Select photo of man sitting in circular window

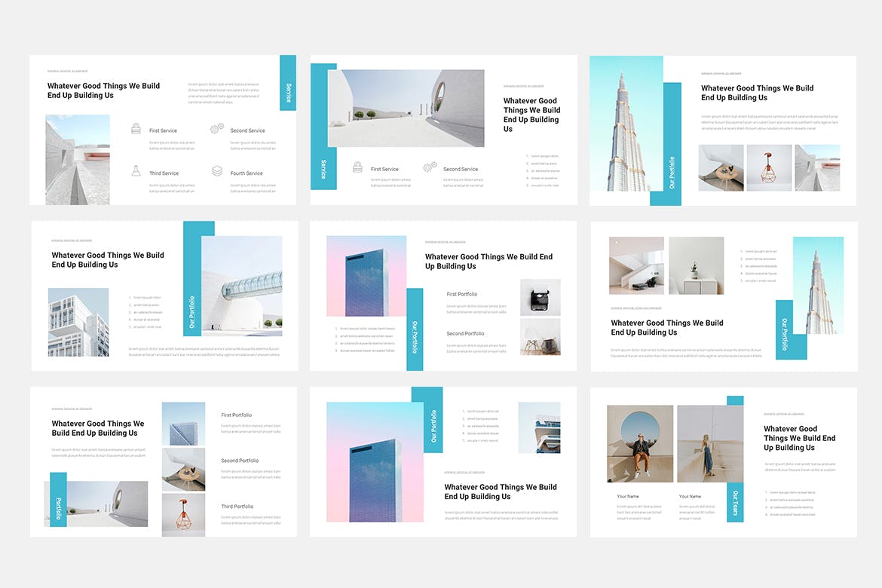(639, 444)
